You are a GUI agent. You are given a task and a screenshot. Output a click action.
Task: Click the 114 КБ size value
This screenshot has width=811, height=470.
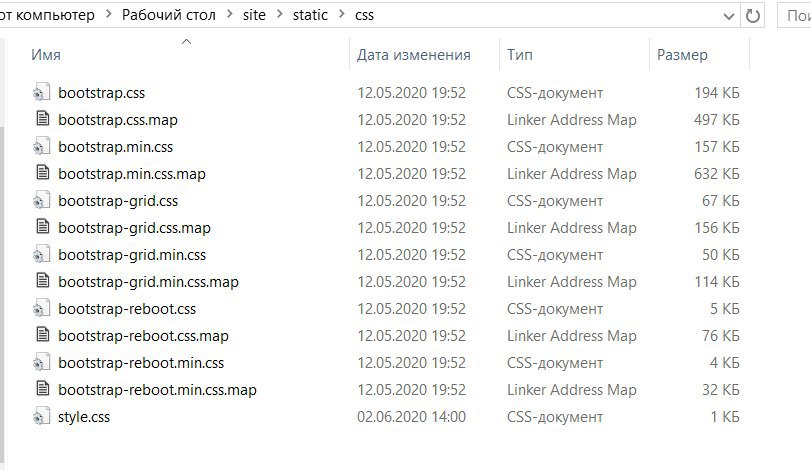(x=717, y=282)
